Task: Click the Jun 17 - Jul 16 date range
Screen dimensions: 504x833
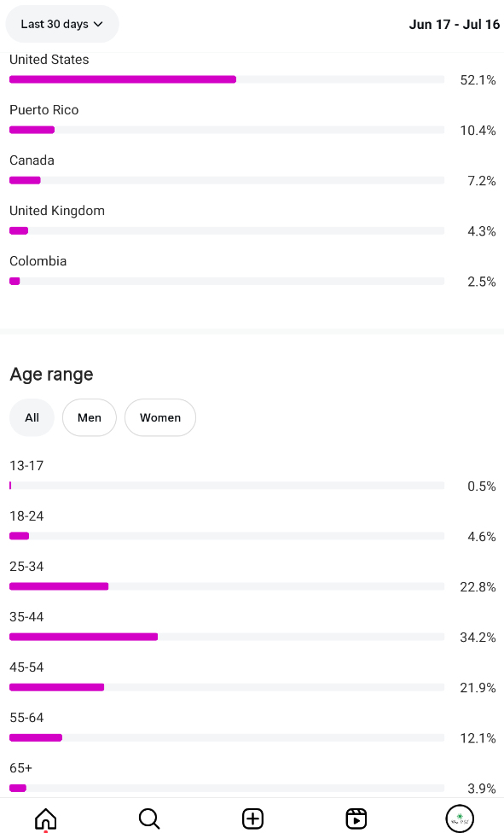Action: [454, 25]
